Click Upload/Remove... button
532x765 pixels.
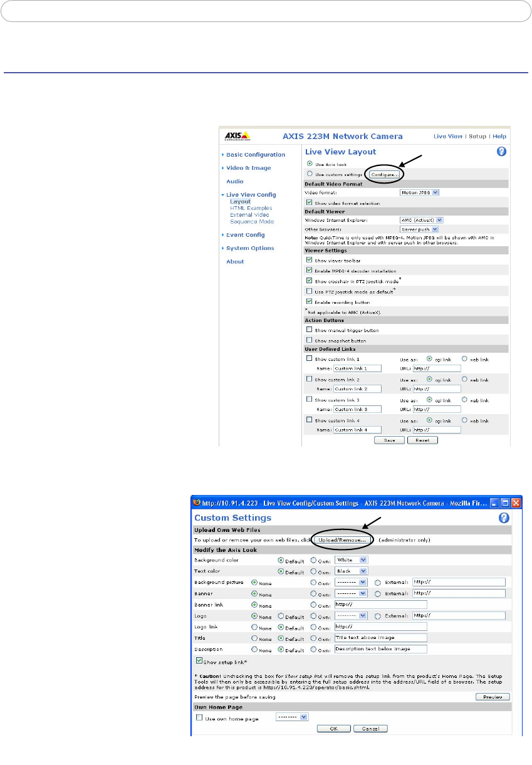pos(343,539)
